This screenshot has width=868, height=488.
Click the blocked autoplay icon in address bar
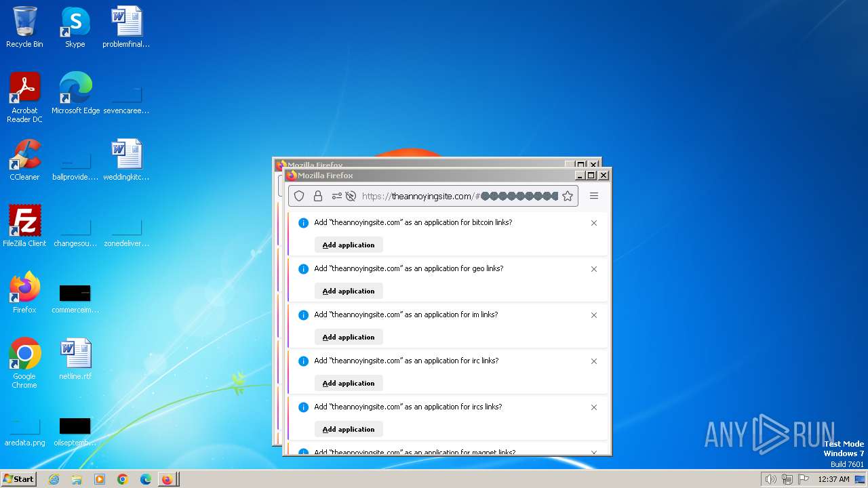351,196
